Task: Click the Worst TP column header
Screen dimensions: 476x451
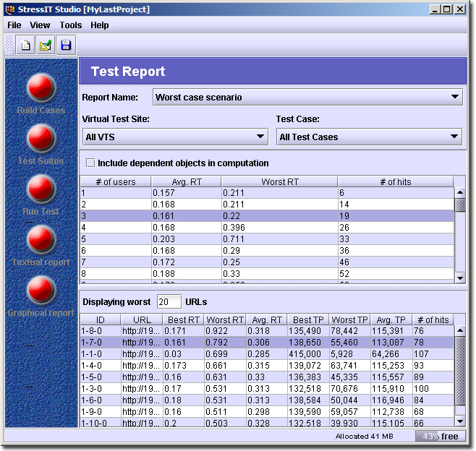Action: tap(349, 319)
